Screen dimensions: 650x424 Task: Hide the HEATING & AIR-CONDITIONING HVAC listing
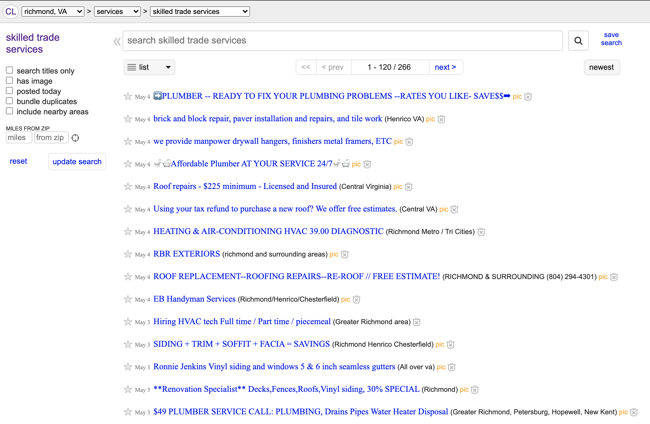click(481, 232)
